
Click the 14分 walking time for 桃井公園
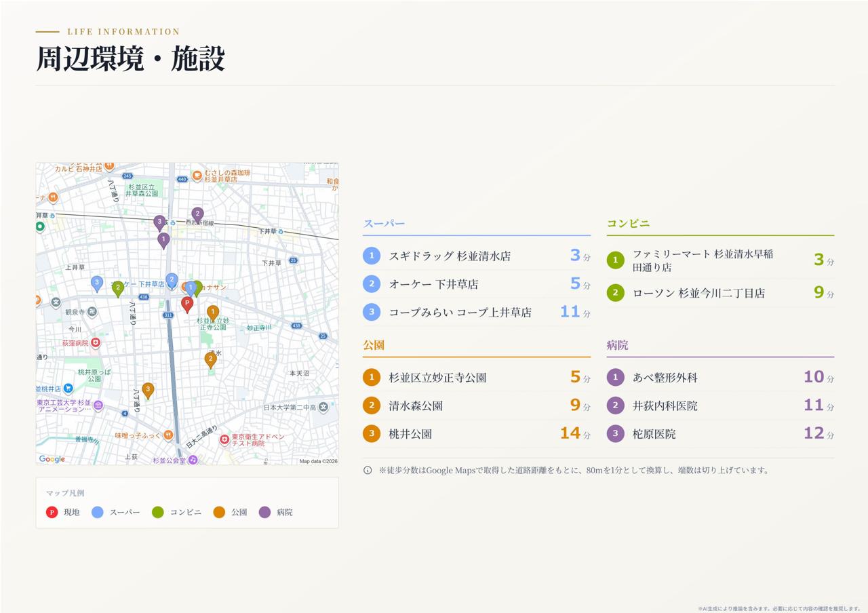click(575, 433)
